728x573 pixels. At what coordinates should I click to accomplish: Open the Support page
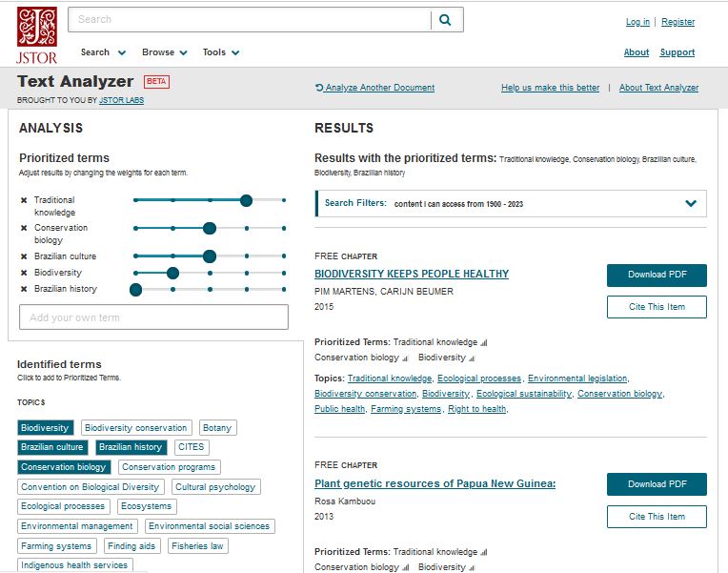(677, 52)
